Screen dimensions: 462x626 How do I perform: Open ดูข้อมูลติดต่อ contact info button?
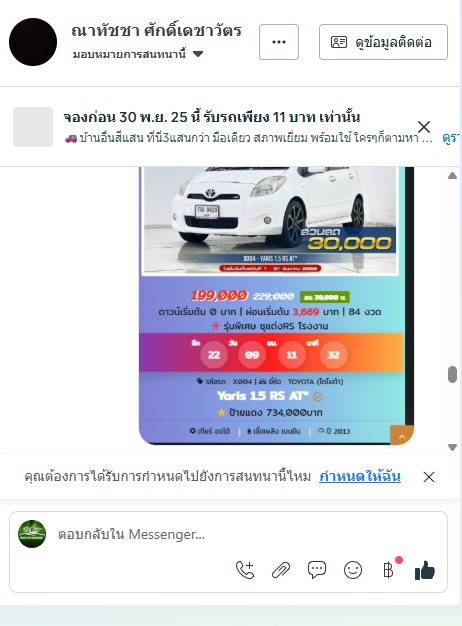point(383,42)
